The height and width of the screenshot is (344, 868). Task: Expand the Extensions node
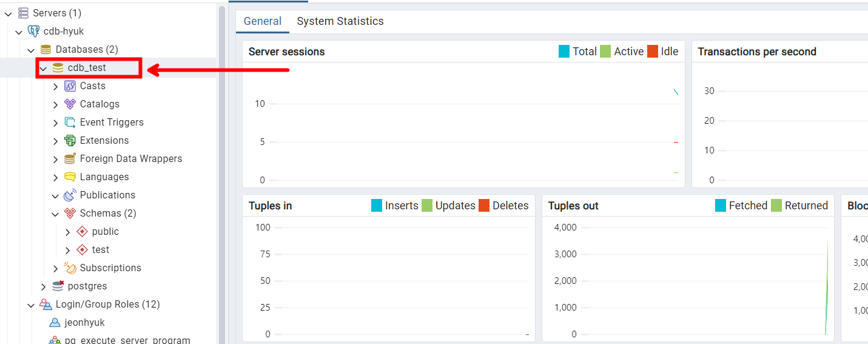click(x=55, y=141)
